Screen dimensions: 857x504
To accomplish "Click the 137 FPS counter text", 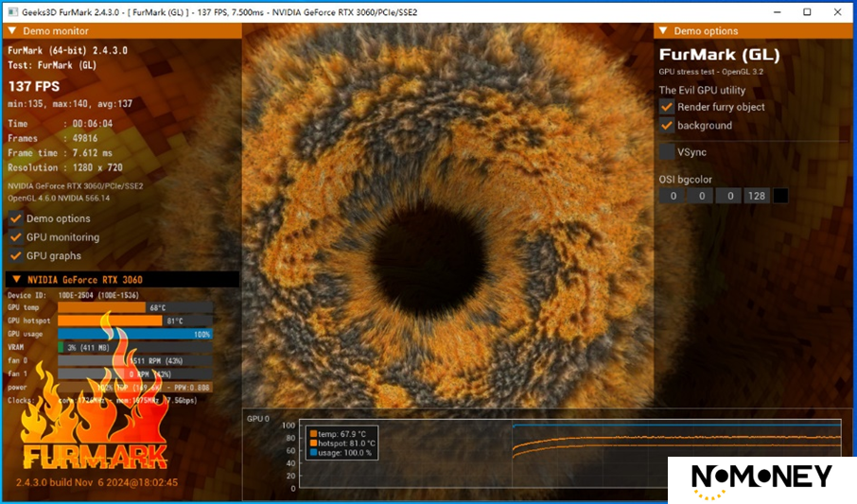I will pos(34,86).
